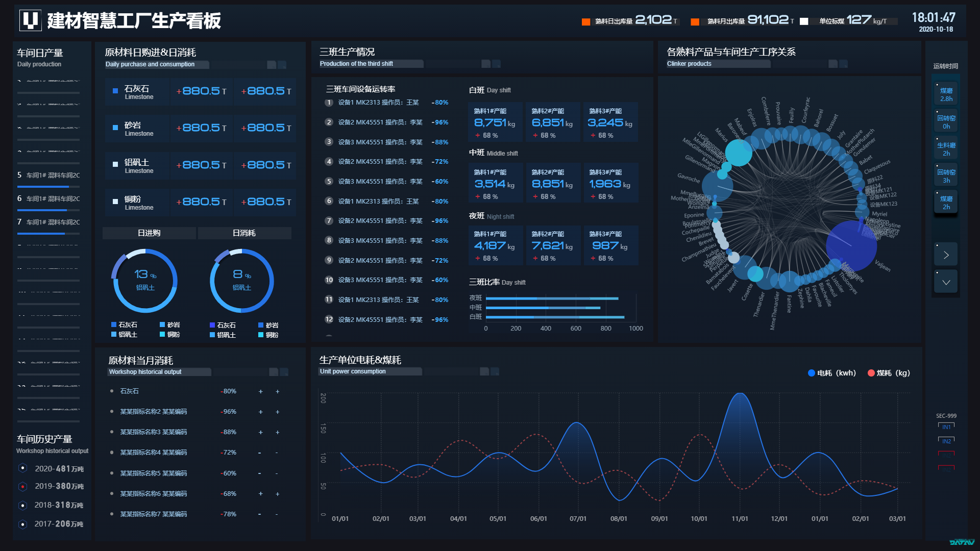Screen dimensions: 980x551
Task: Switch to the 日消耗 tab
Action: 244,233
